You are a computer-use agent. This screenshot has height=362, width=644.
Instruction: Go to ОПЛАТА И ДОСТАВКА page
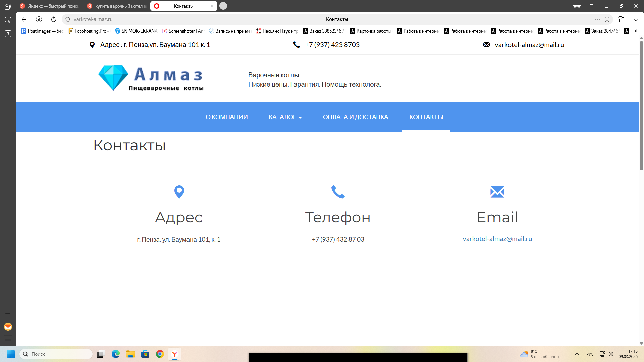click(x=355, y=117)
